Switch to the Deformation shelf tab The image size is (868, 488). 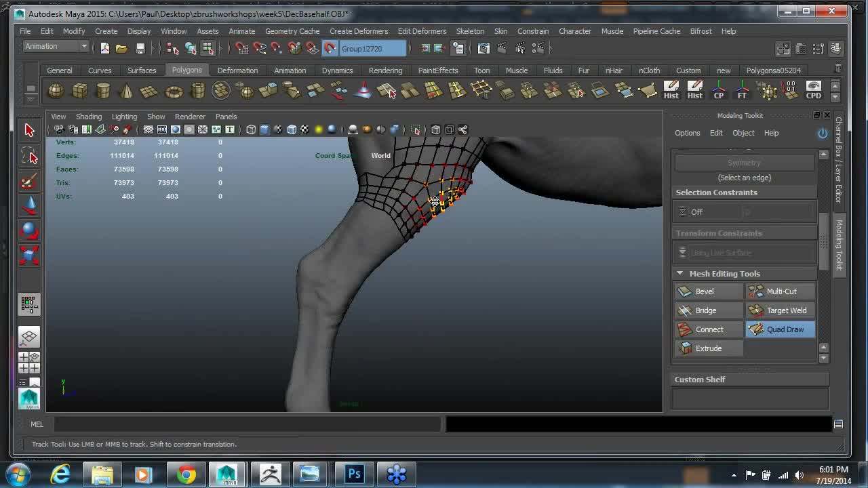pos(237,70)
